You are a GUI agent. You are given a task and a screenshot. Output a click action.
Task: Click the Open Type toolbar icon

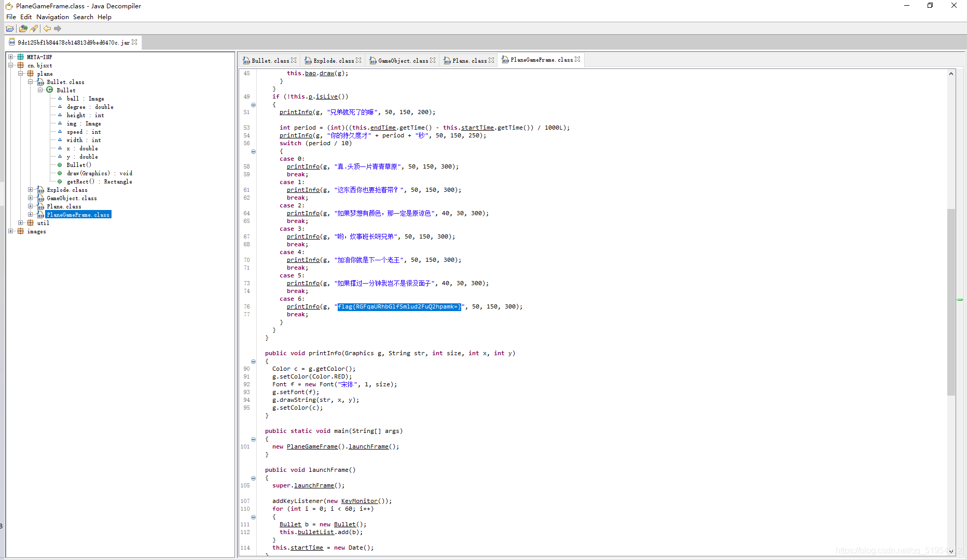23,29
